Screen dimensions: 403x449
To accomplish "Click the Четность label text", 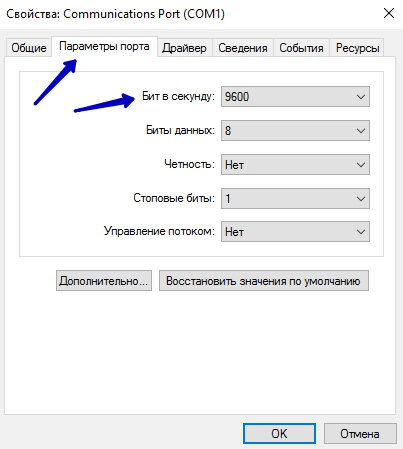I will 189,164.
